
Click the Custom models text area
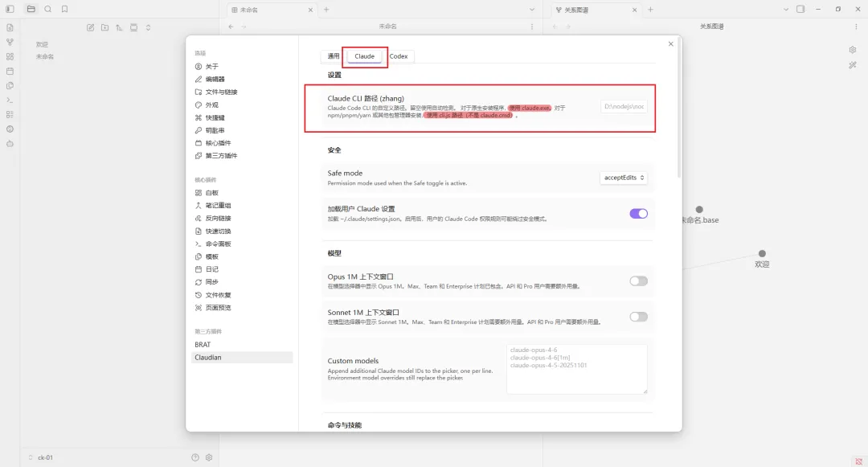click(577, 369)
